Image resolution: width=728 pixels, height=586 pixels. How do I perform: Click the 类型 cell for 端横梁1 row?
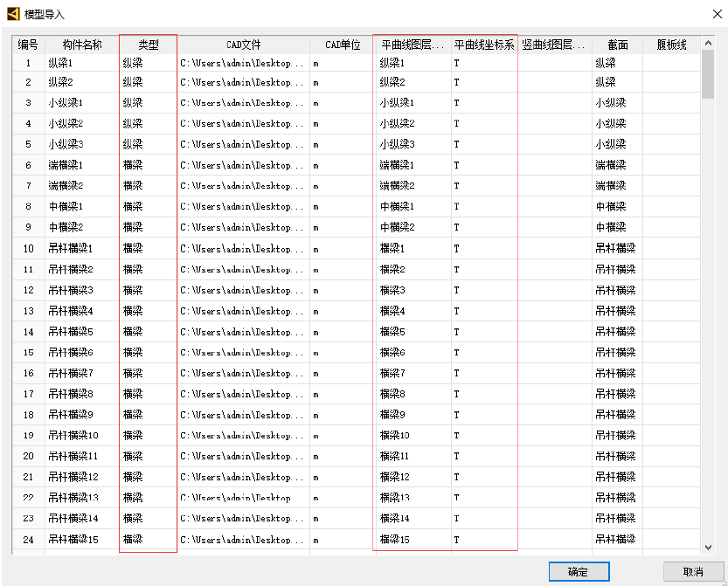coord(148,165)
